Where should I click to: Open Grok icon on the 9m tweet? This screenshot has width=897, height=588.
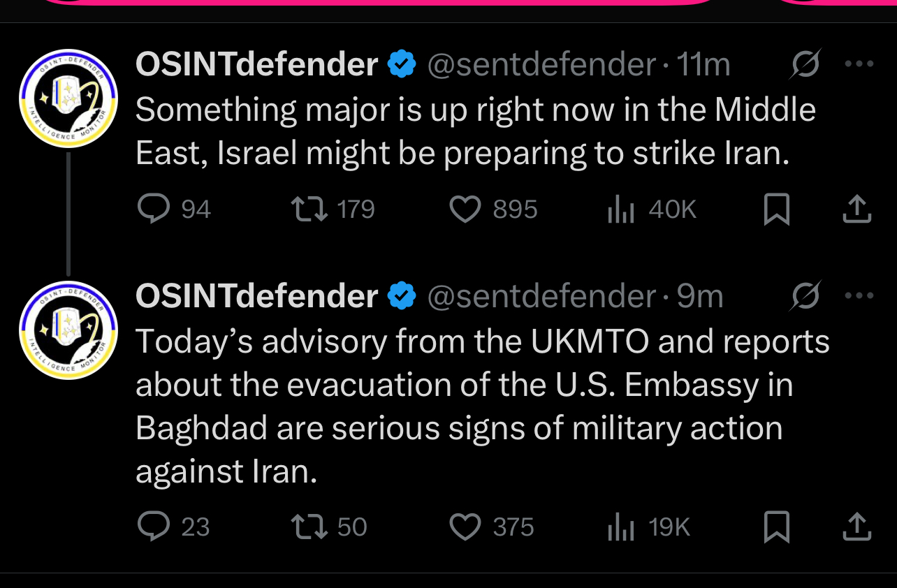tap(805, 297)
